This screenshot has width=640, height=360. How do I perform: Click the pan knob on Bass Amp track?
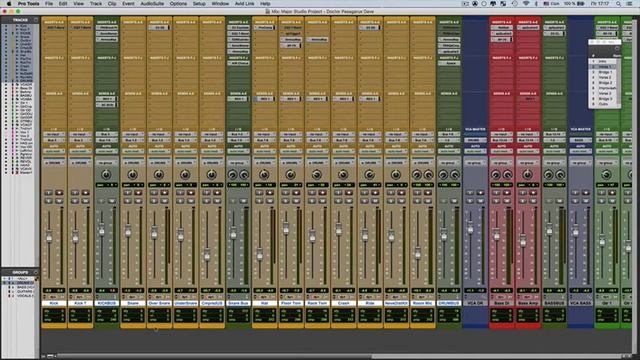(527, 175)
